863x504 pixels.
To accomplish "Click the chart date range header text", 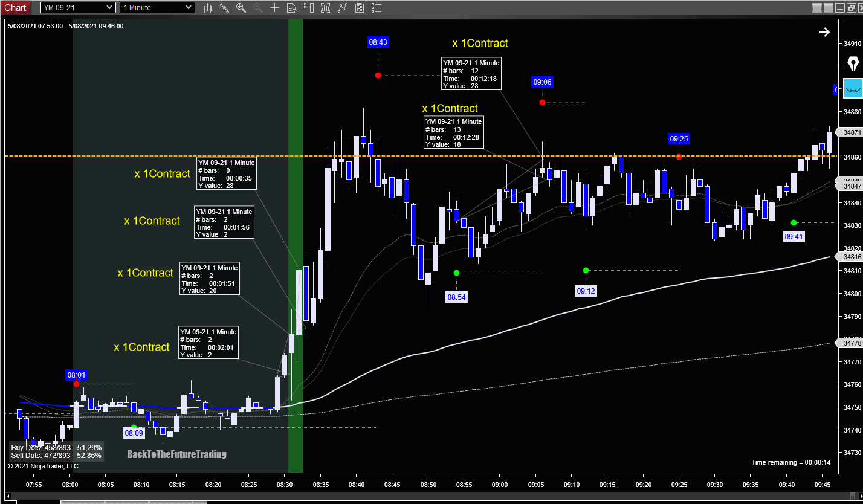I will click(66, 26).
